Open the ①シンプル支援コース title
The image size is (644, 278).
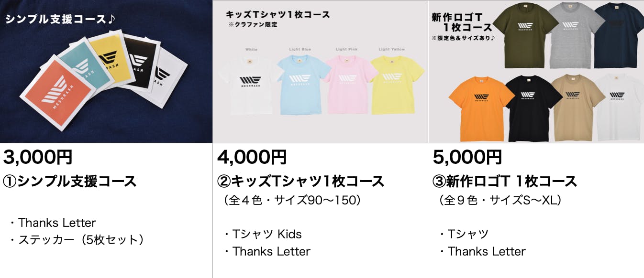tap(70, 182)
